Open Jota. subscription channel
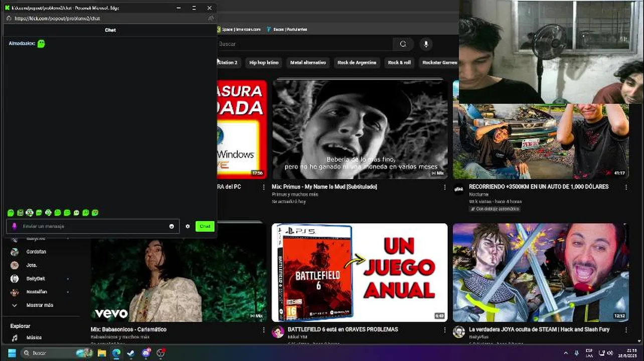 coord(31,265)
